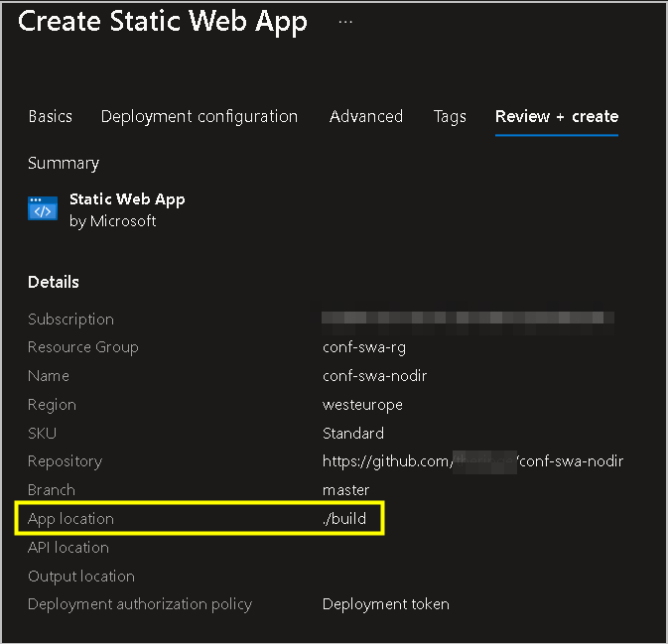
Task: Go to the Advanced tab
Action: pyautogui.click(x=366, y=116)
